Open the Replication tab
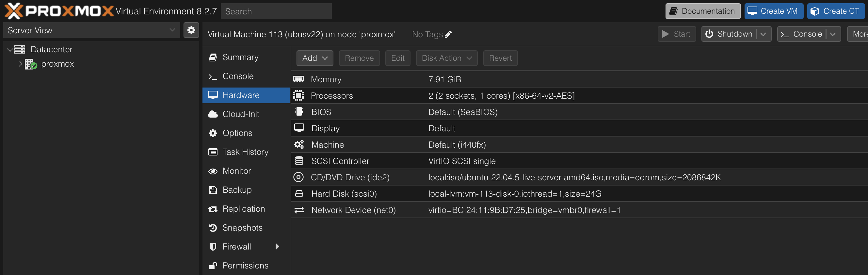The width and height of the screenshot is (868, 275). coord(246,209)
